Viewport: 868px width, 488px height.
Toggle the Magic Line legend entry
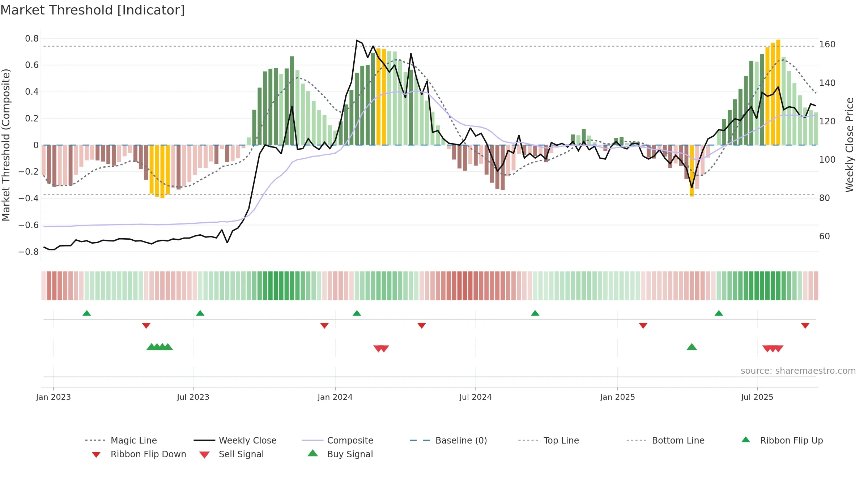pos(121,440)
